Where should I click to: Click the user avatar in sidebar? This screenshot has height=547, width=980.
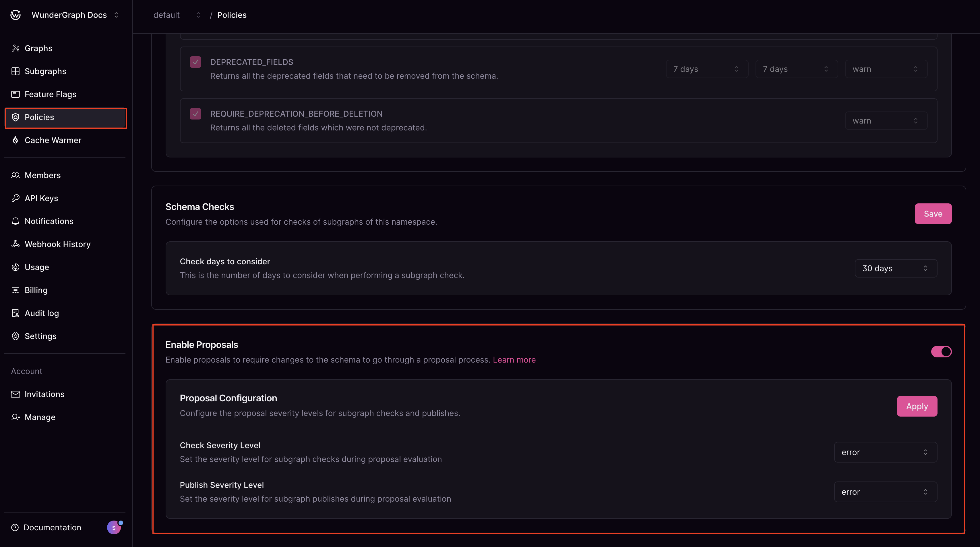(x=114, y=527)
